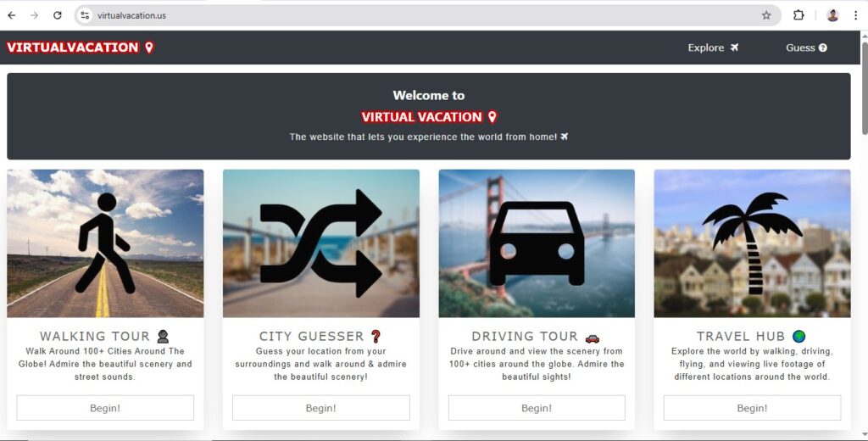The width and height of the screenshot is (868, 441).
Task: Click the VIRTUALVACATION logo in the header
Action: pos(80,47)
